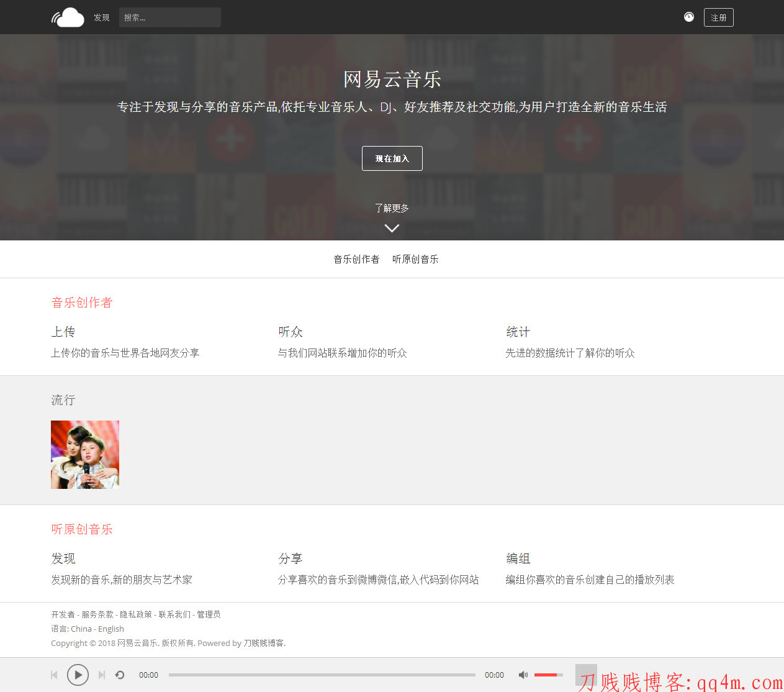Open the 服务条款 footer link

coord(97,614)
